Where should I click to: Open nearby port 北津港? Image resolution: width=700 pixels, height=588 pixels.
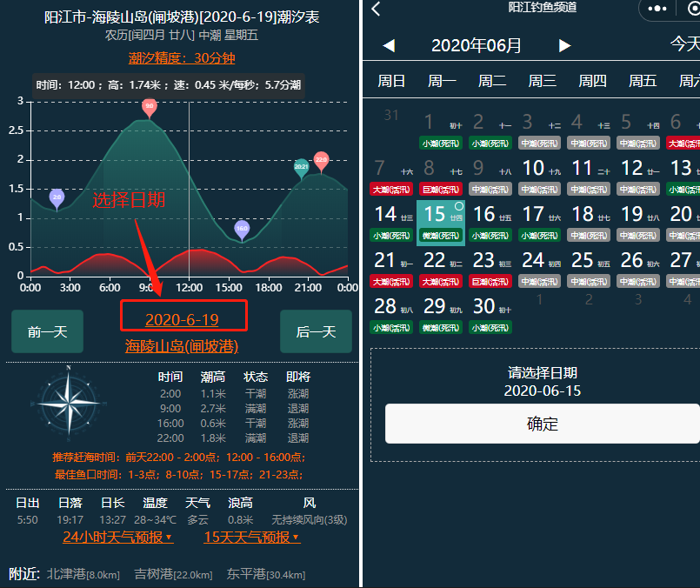[x=83, y=574]
